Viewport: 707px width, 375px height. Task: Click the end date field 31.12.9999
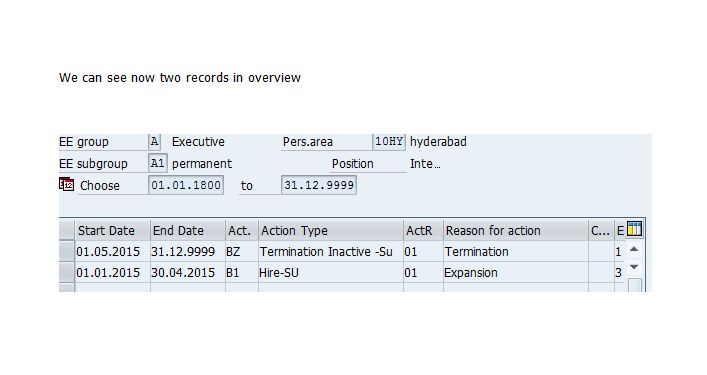319,185
